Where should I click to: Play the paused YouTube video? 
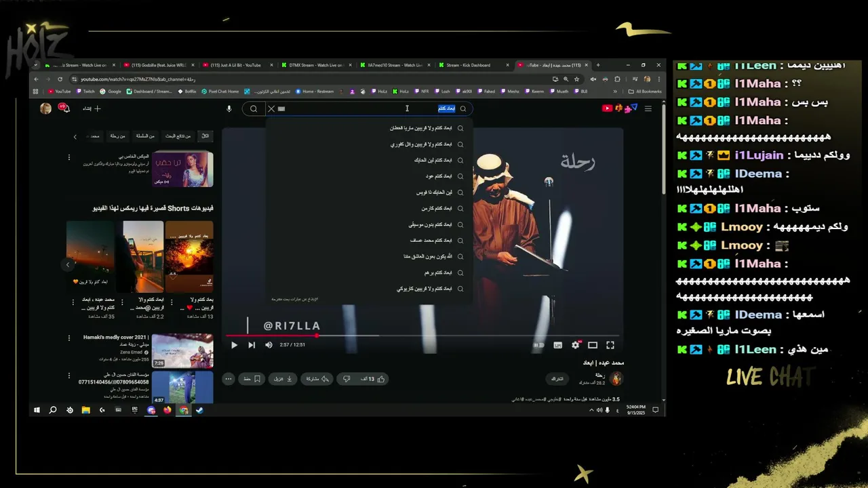234,345
